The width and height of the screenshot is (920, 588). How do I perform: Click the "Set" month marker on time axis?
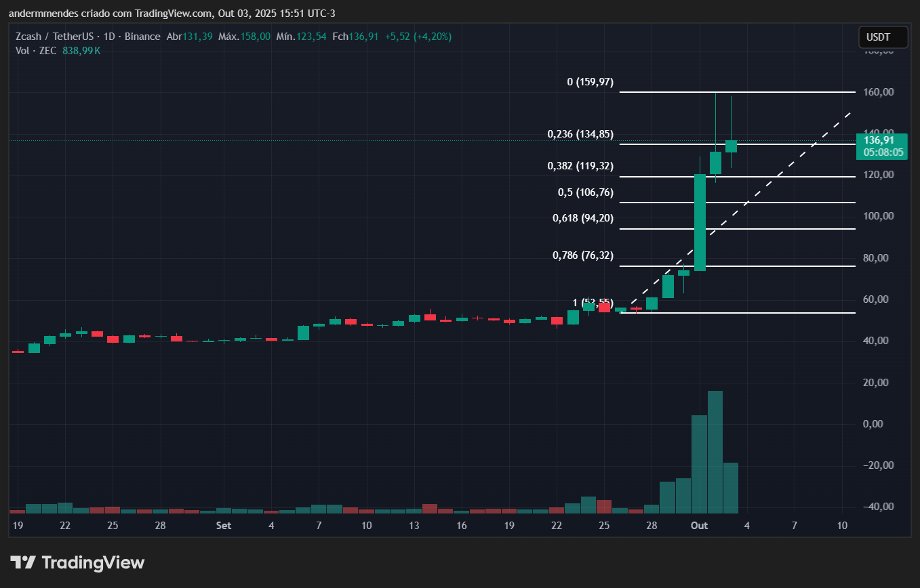click(223, 526)
